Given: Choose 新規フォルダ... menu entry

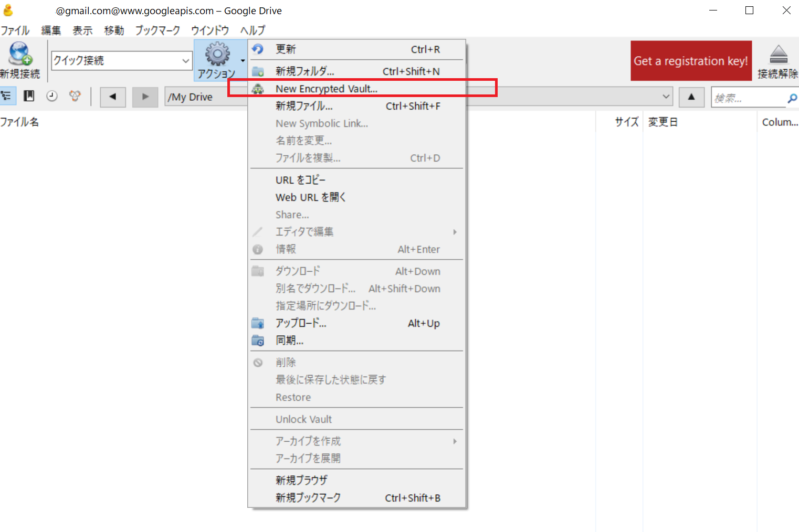Looking at the screenshot, I should [304, 71].
